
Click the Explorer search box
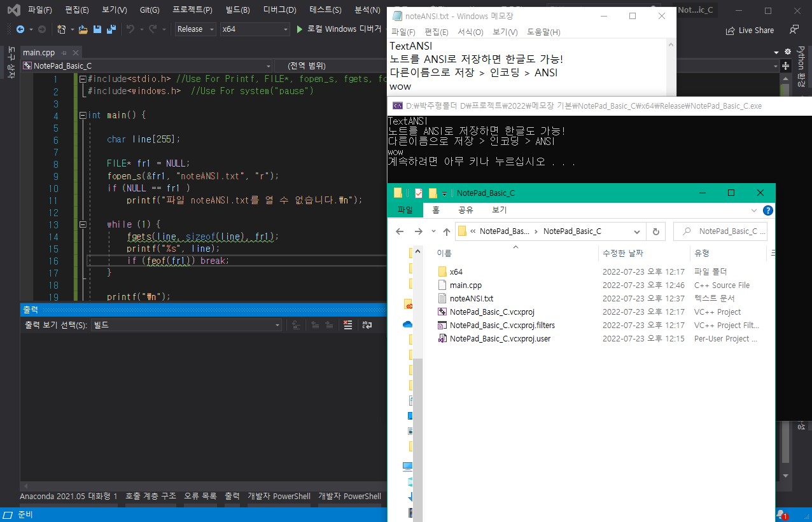[x=720, y=231]
